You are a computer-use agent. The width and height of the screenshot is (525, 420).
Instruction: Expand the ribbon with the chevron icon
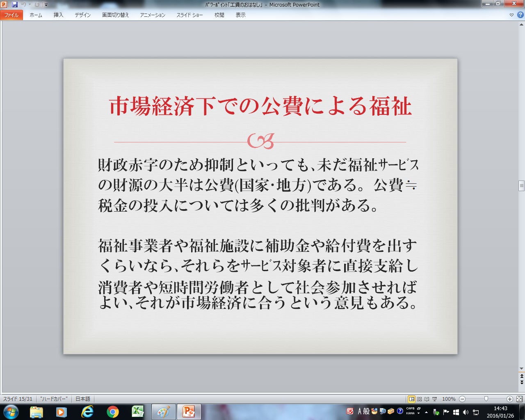[511, 15]
